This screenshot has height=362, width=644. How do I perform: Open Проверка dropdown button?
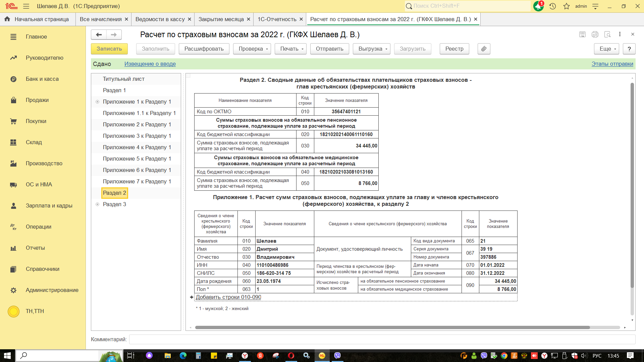coord(252,49)
